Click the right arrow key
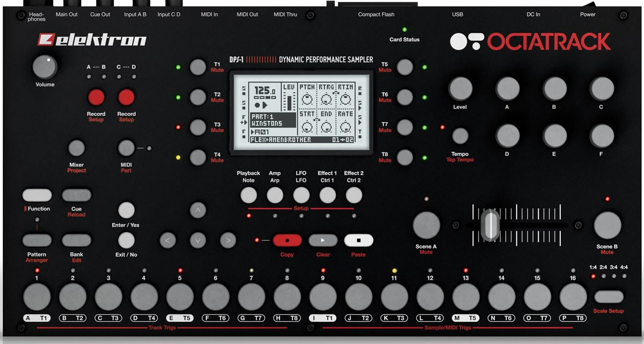 tap(228, 240)
